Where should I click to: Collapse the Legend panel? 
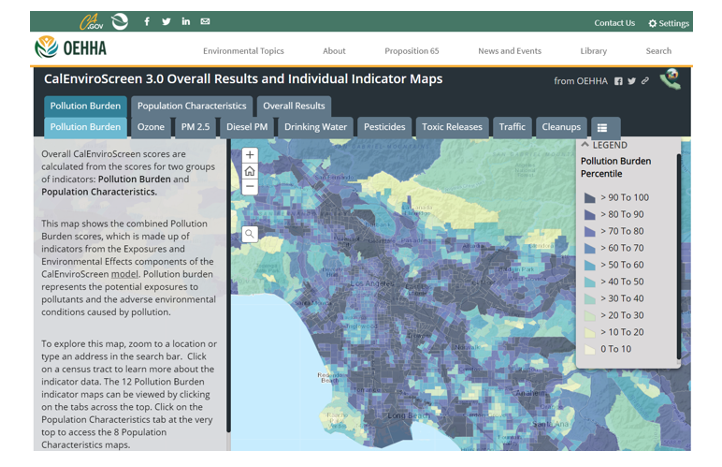(586, 145)
